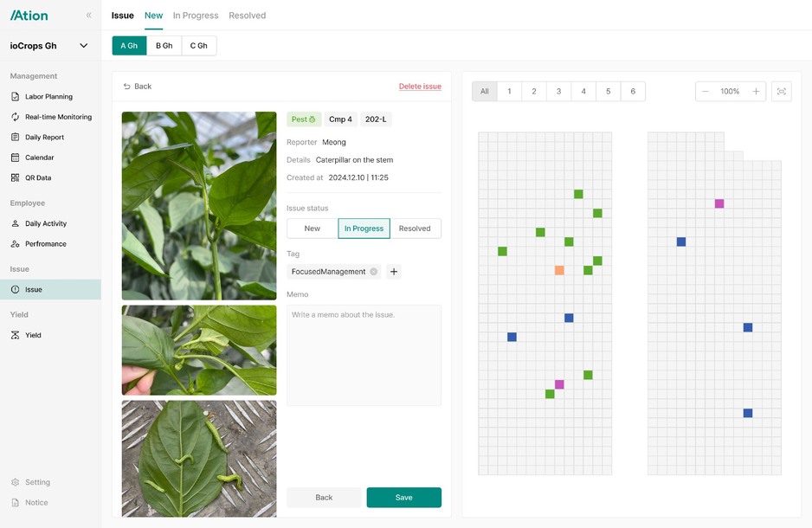This screenshot has width=812, height=528.
Task: Set issue status to Resolved
Action: [x=415, y=228]
